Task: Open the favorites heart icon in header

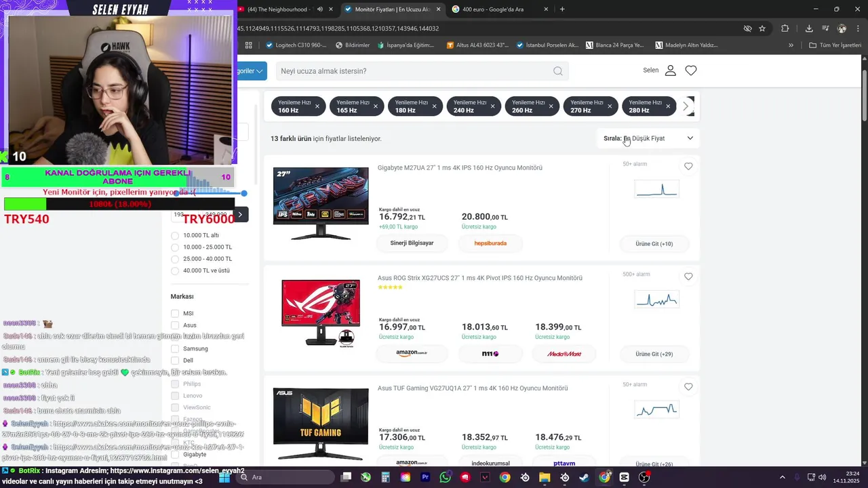Action: [x=691, y=70]
